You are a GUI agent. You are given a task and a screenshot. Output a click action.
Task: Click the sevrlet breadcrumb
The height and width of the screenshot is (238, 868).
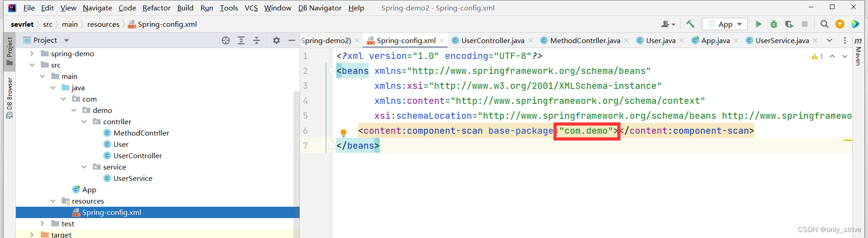pos(22,24)
